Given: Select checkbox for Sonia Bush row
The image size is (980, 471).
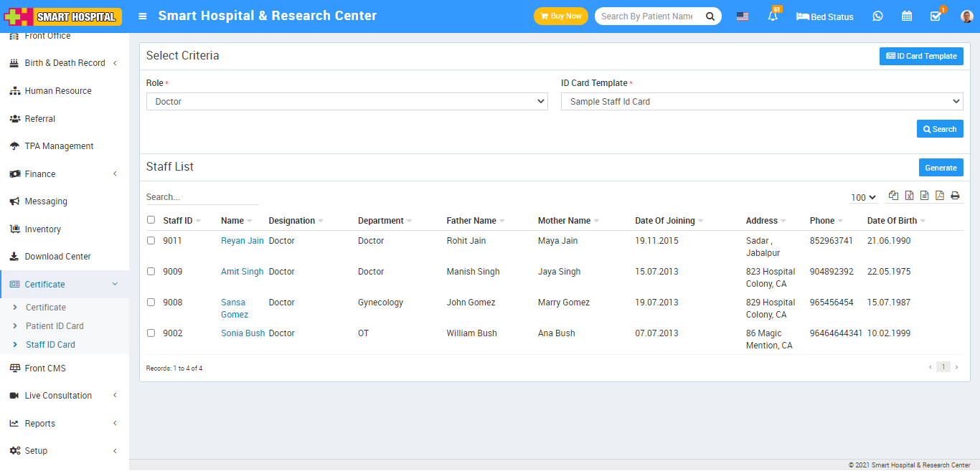Looking at the screenshot, I should (x=151, y=333).
